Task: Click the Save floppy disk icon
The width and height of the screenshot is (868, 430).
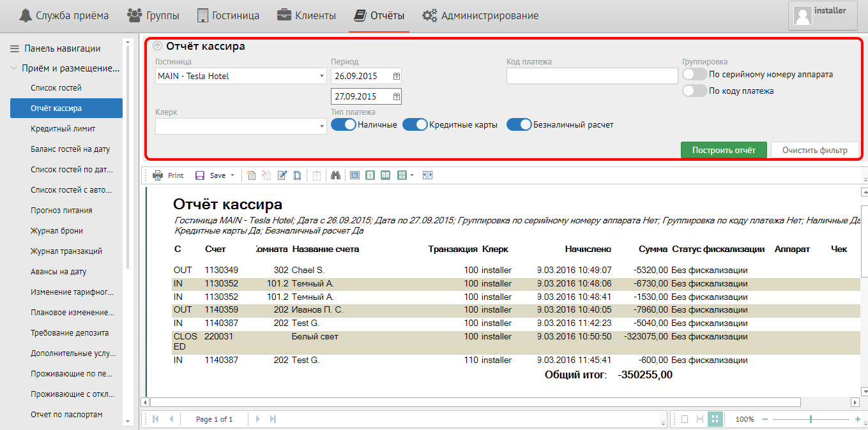Action: point(200,175)
